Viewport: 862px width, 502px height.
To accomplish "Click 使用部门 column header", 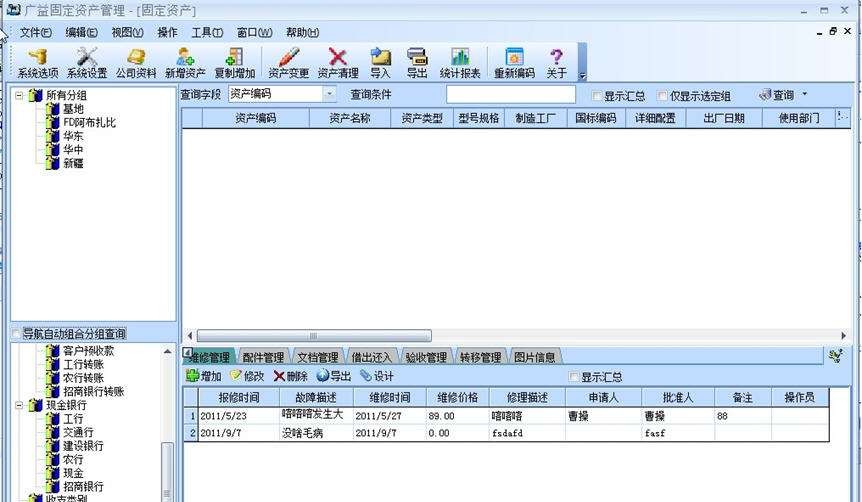I will click(x=799, y=118).
